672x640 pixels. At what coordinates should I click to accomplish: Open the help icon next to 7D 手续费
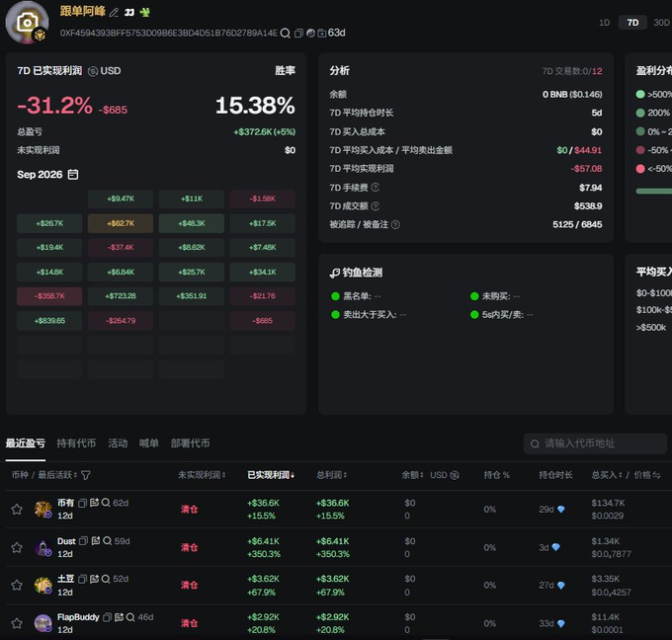[x=375, y=188]
